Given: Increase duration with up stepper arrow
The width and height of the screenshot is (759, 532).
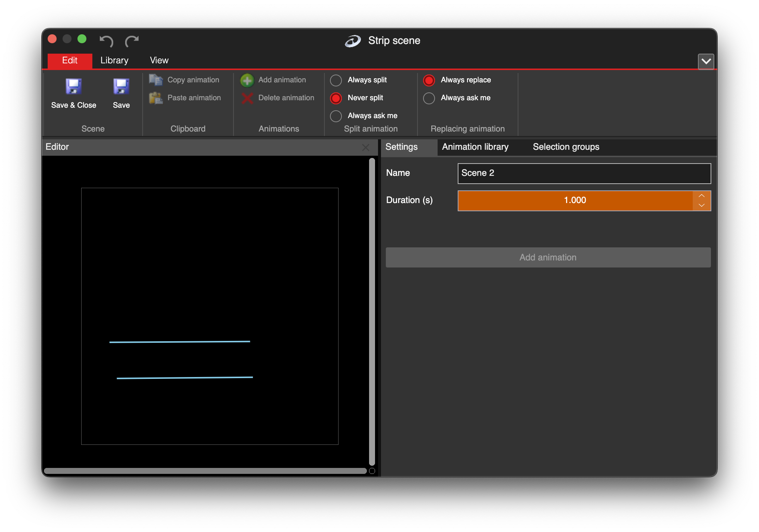Looking at the screenshot, I should pyautogui.click(x=702, y=196).
